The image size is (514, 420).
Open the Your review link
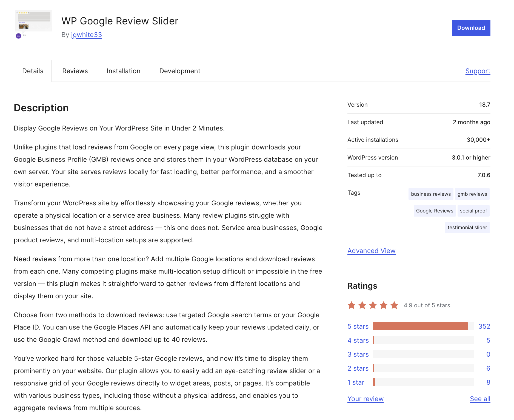coord(365,399)
